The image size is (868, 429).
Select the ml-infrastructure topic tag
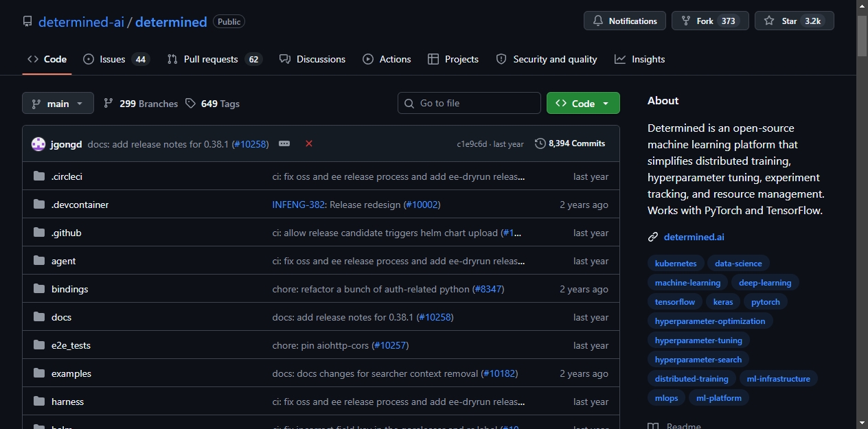click(779, 378)
